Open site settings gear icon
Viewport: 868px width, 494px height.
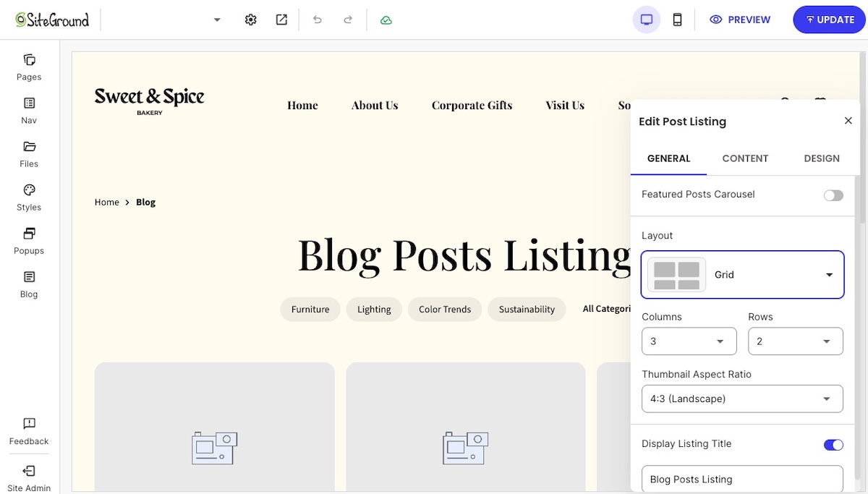click(250, 20)
